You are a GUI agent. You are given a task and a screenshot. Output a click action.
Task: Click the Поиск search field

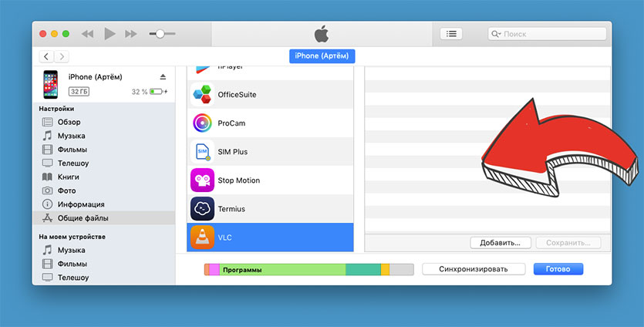coord(547,34)
